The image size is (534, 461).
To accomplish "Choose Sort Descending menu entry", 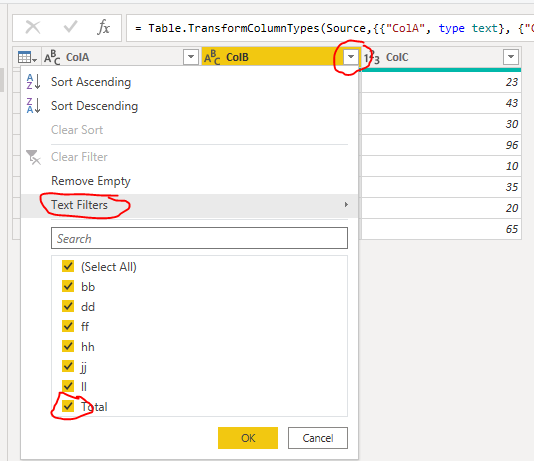I will click(189, 106).
